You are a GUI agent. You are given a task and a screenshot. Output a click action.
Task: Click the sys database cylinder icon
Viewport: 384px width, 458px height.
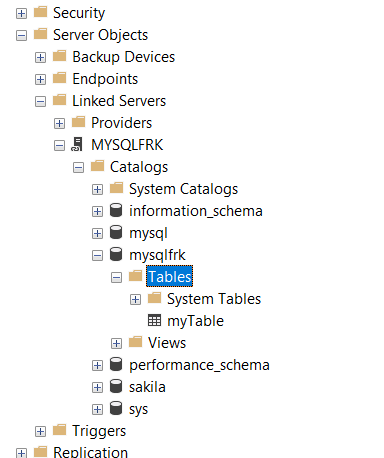[116, 409]
